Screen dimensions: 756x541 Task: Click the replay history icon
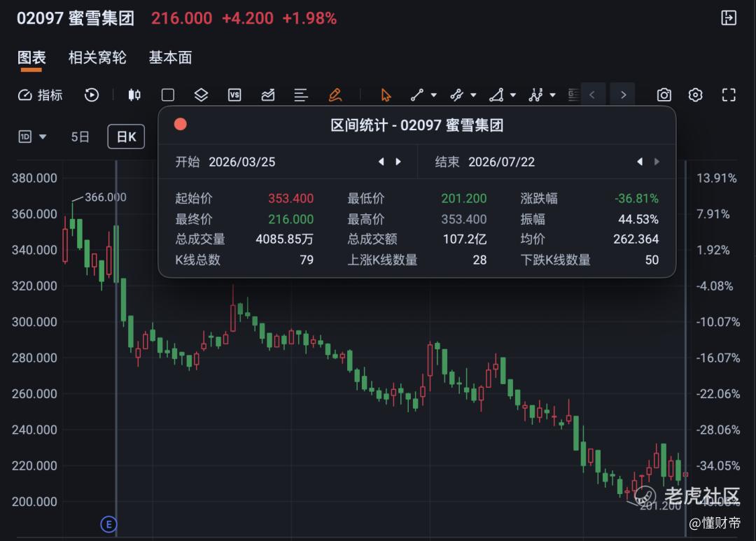(x=92, y=95)
